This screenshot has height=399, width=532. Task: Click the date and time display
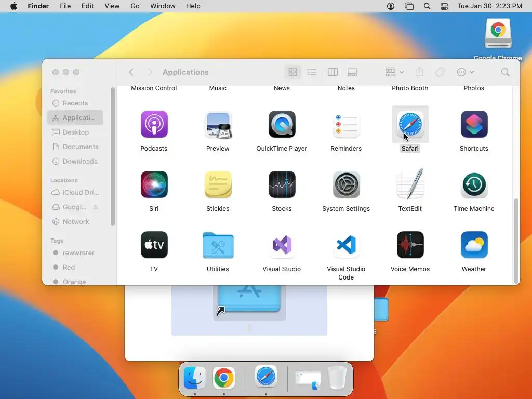(x=489, y=6)
